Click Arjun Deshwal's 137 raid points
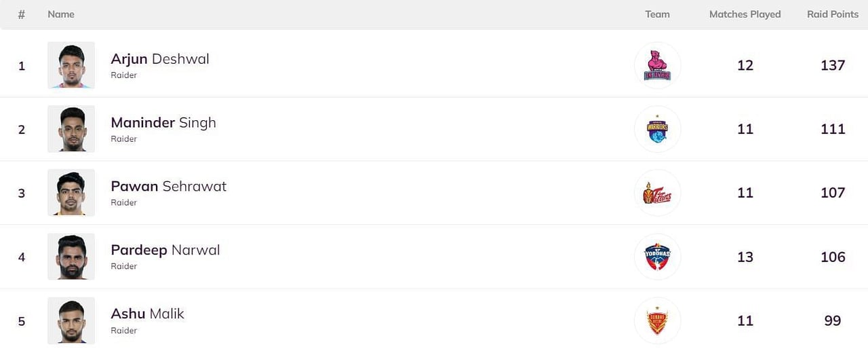This screenshot has width=868, height=349. pos(833,65)
